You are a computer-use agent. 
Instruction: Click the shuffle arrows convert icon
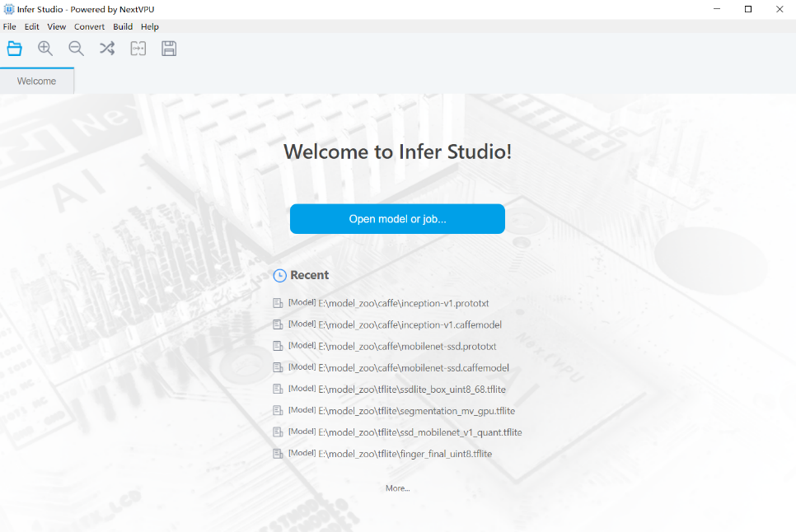(107, 49)
